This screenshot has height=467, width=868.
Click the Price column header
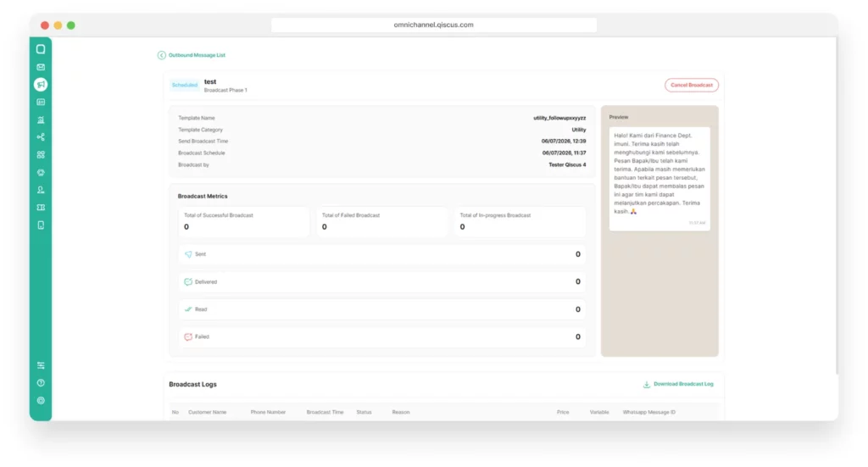(x=563, y=412)
